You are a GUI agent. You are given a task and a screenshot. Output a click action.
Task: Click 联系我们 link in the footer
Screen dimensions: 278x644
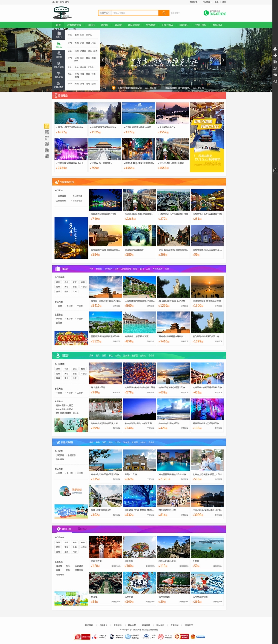click(117, 625)
